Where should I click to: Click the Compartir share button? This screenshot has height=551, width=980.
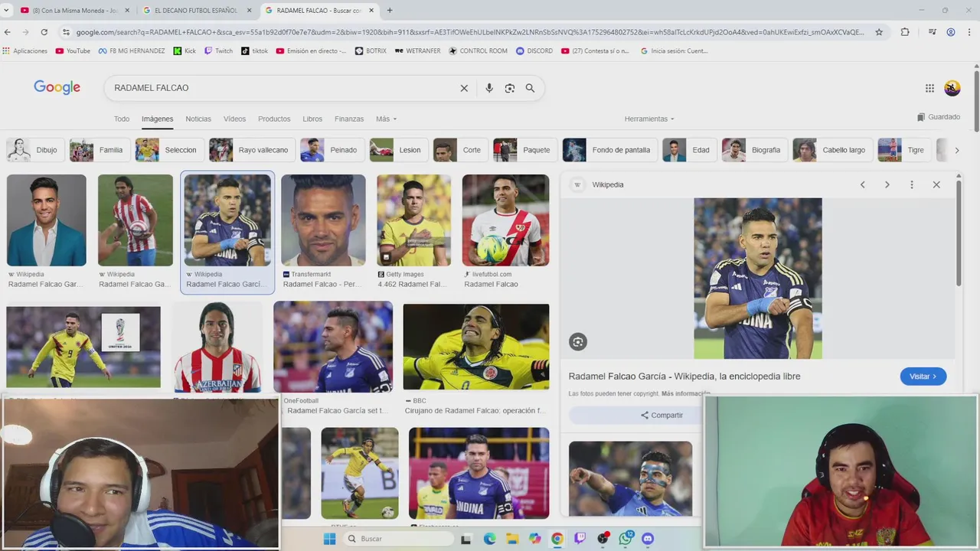coord(661,415)
